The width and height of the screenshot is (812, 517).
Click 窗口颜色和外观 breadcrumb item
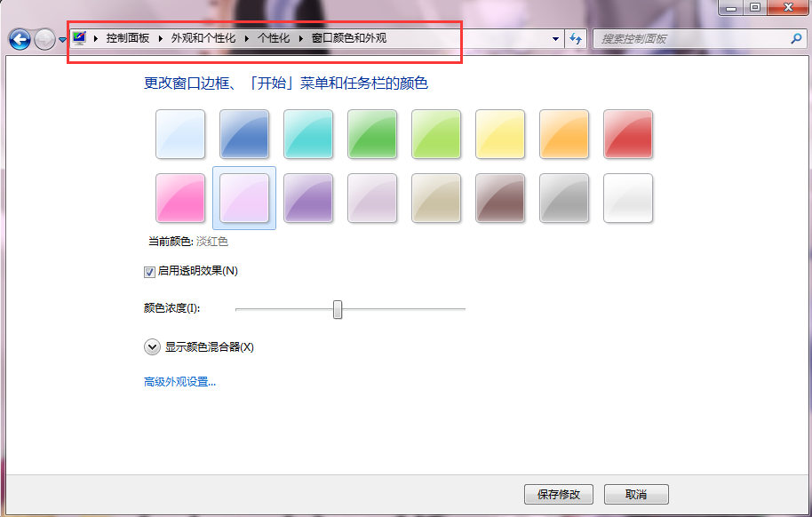[349, 38]
